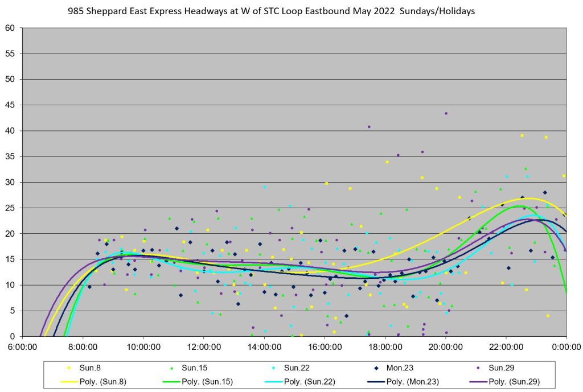
Task: Click the Sun.8 yellow square legend marker
Action: [x=69, y=368]
